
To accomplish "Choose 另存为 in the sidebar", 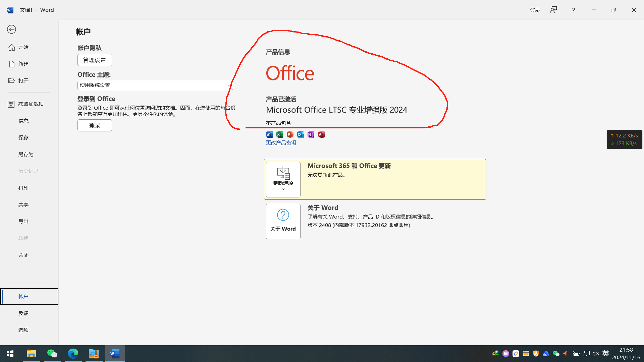I will click(x=29, y=155).
